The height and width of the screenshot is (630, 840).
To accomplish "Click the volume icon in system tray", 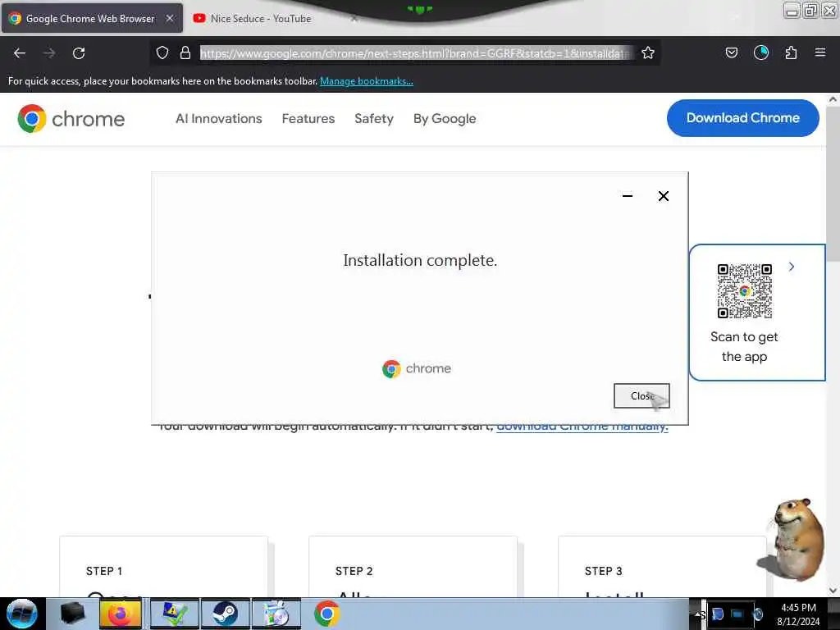I will 757,614.
